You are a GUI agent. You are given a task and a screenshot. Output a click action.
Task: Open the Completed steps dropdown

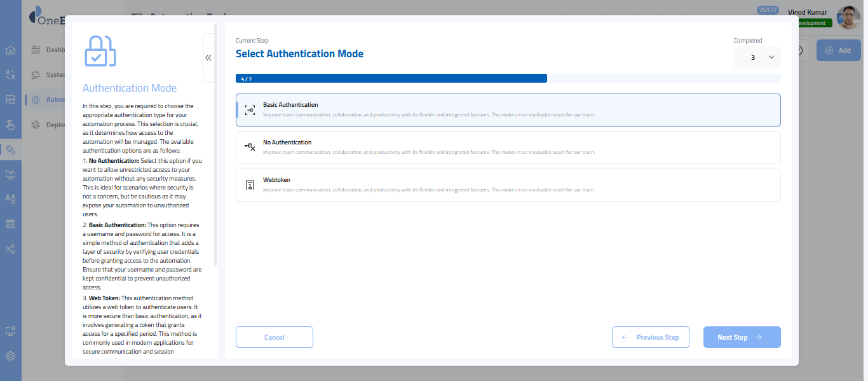click(x=757, y=57)
